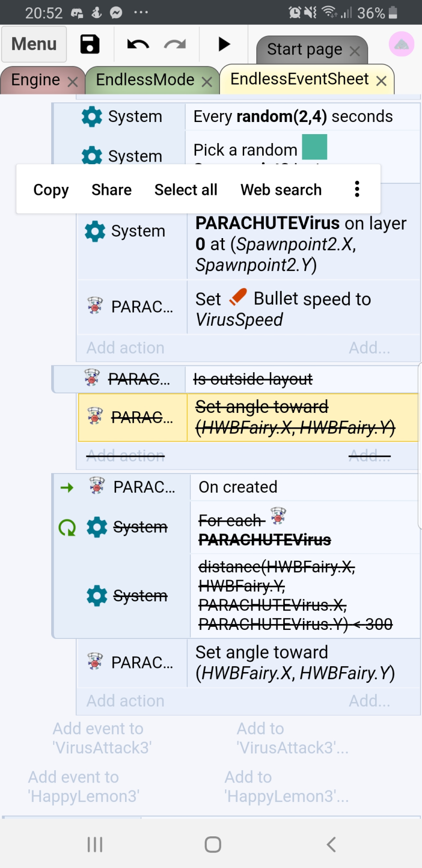Click the PARAC... icon in the 'On created' row
Viewport: 422px width, 868px height.
point(97,486)
